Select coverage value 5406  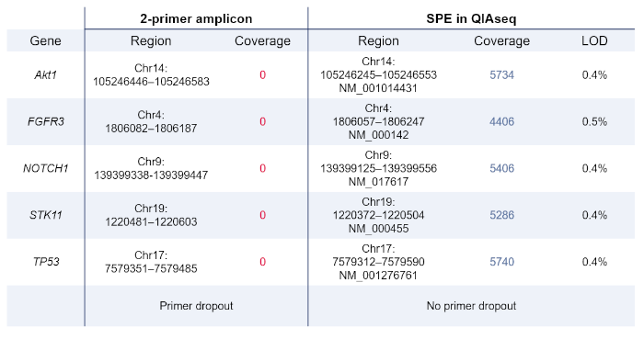click(501, 168)
